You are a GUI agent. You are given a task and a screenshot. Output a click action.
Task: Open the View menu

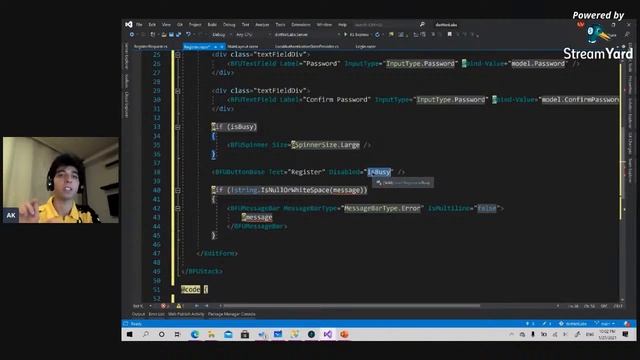pos(166,25)
